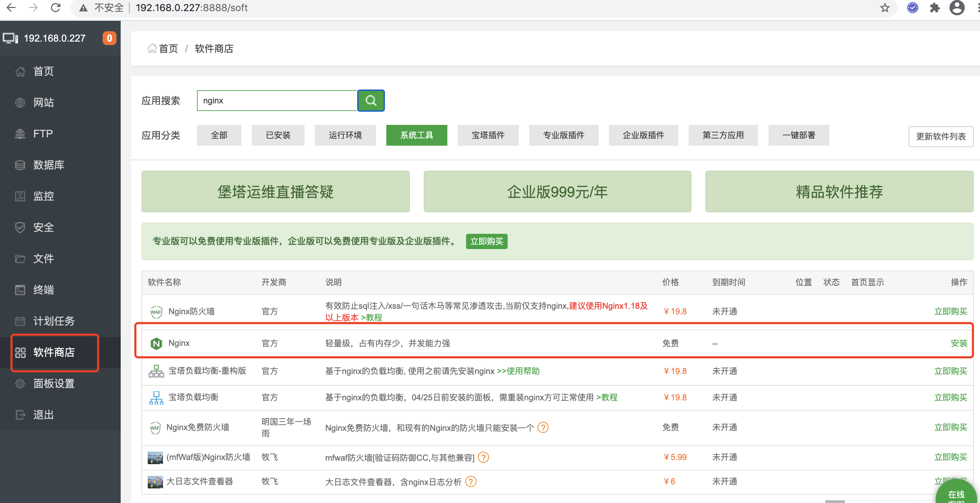Click the 宝塔负载均衡 blue network icon
Screen dimensions: 980x503
click(x=156, y=398)
